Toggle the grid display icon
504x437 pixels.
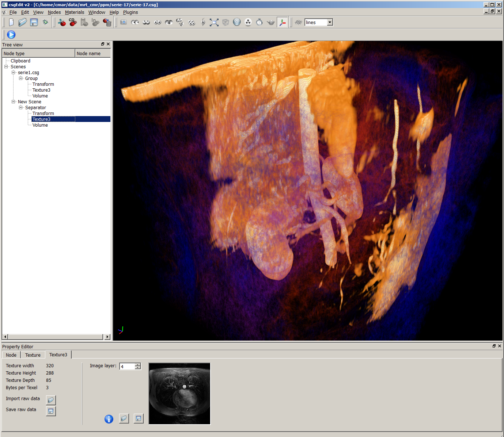click(298, 22)
